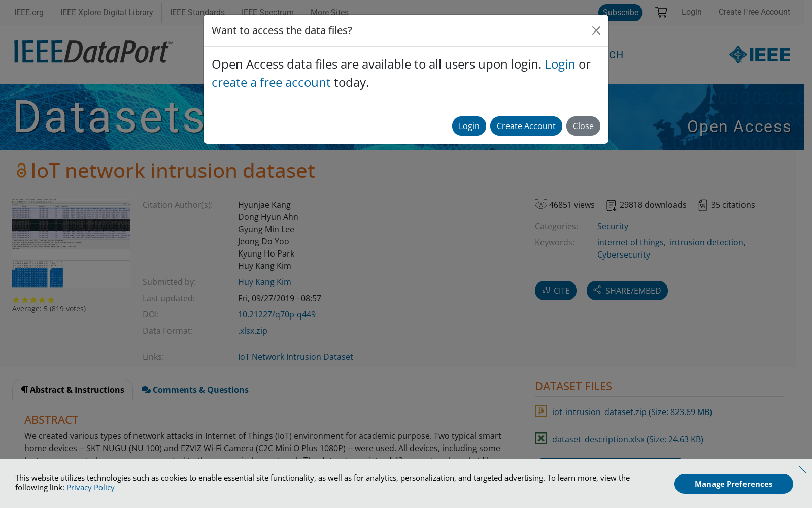812x508 pixels.
Task: Click the ABSTRACT heading
Action: [51, 420]
